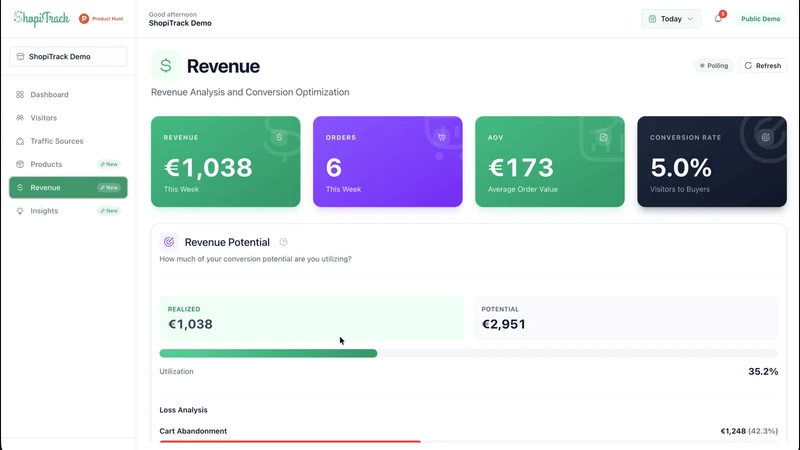Click the green Utilization progress bar
800x450 pixels.
pos(268,353)
